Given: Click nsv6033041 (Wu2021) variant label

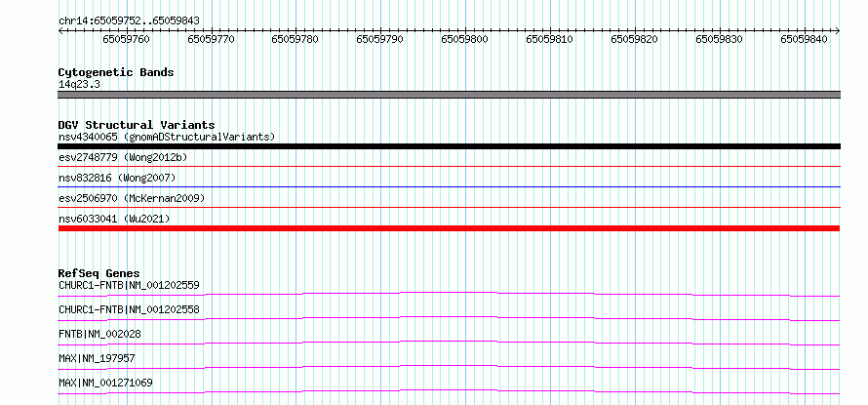Looking at the screenshot, I should point(114,219).
